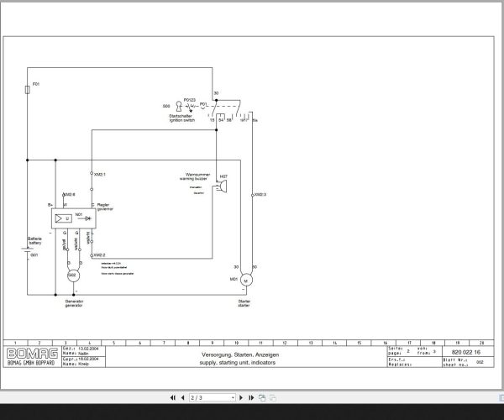Click column marker '20' on the ruler
The height and width of the screenshot is (420, 504).
[482, 343]
